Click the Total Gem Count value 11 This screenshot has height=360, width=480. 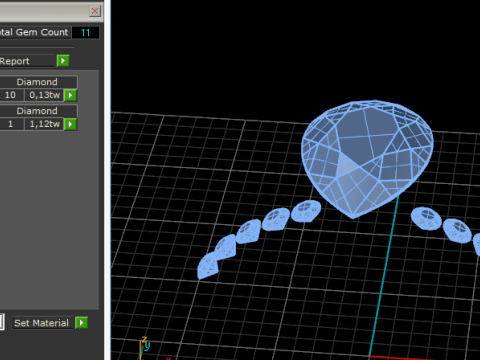pos(86,33)
